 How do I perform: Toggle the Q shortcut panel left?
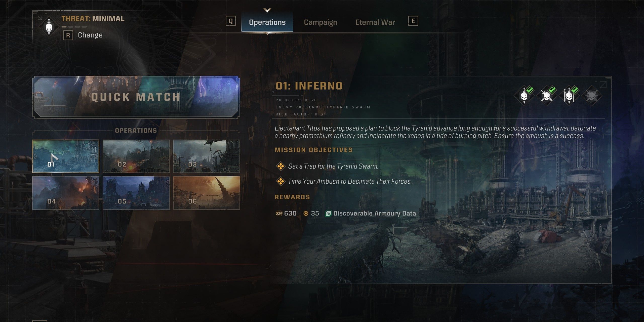tap(231, 22)
